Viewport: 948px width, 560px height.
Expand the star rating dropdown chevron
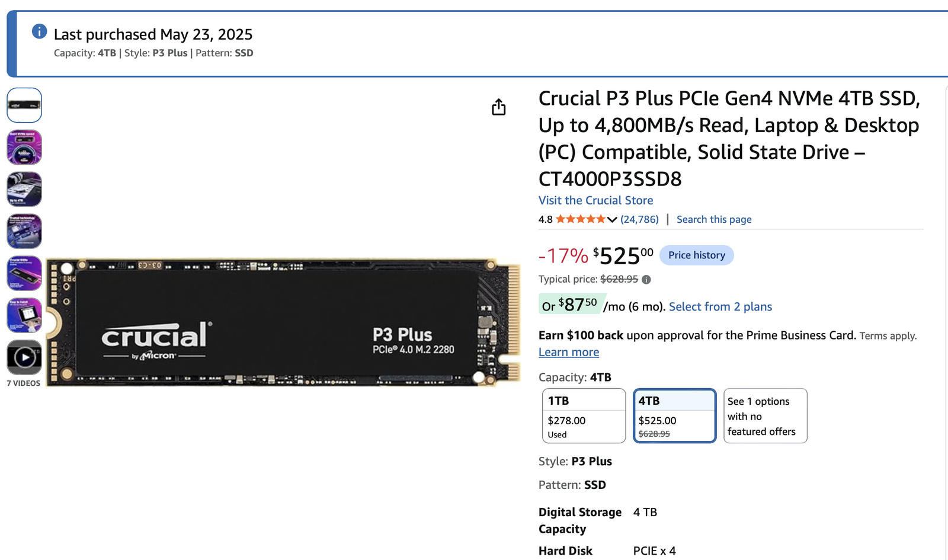coord(612,220)
